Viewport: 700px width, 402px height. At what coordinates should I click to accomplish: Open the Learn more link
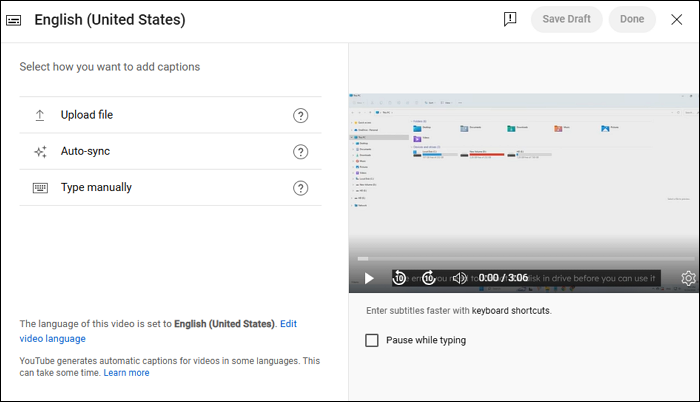pos(126,373)
